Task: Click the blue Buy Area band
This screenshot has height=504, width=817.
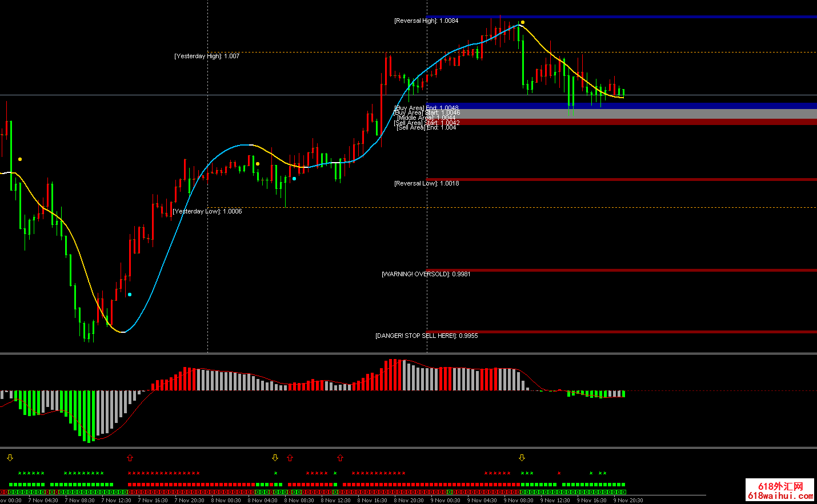Action: 628,106
